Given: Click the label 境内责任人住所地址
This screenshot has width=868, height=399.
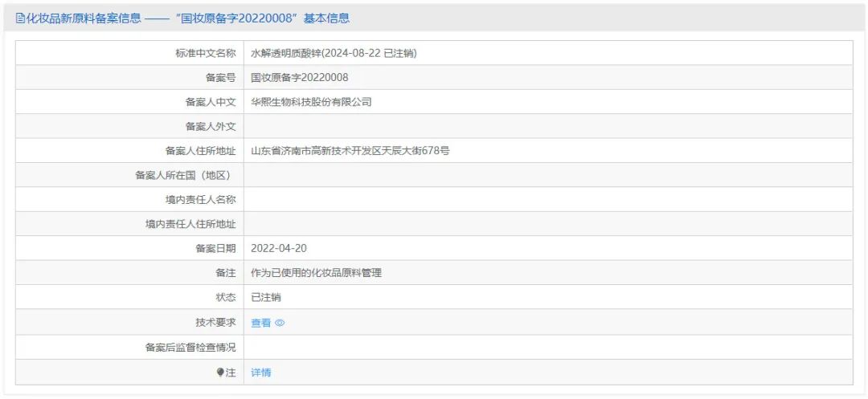Looking at the screenshot, I should coord(190,224).
